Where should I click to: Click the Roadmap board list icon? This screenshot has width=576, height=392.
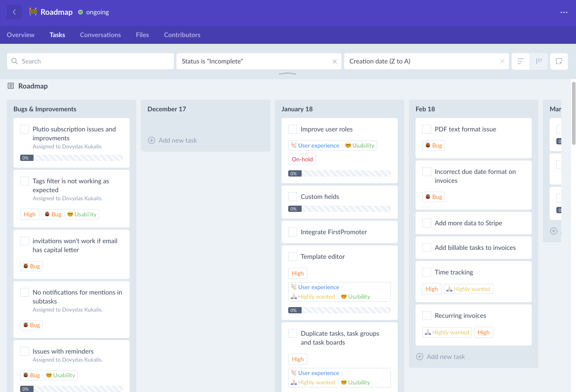click(x=10, y=86)
